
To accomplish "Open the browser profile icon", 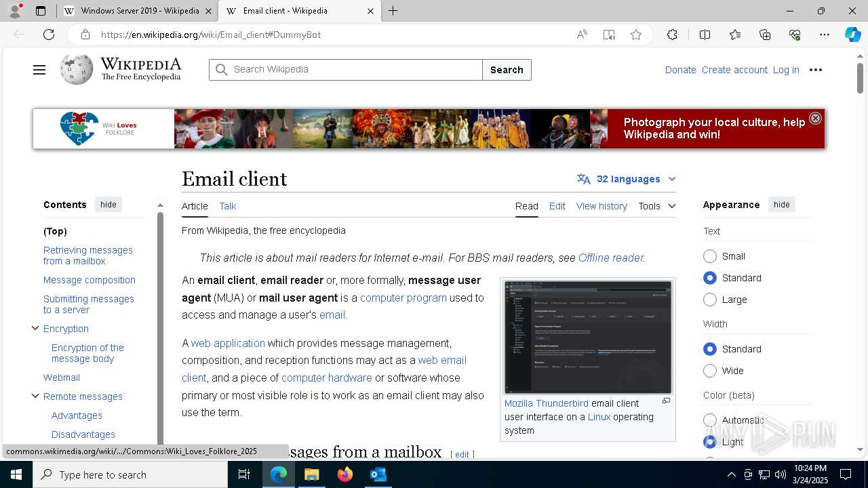I will point(15,11).
